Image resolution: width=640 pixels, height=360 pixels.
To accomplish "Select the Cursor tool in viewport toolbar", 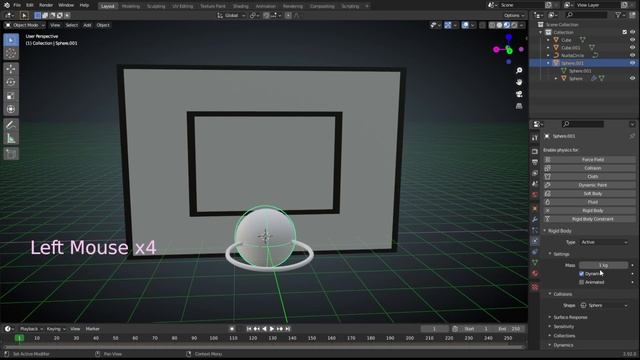I will pyautogui.click(x=11, y=53).
